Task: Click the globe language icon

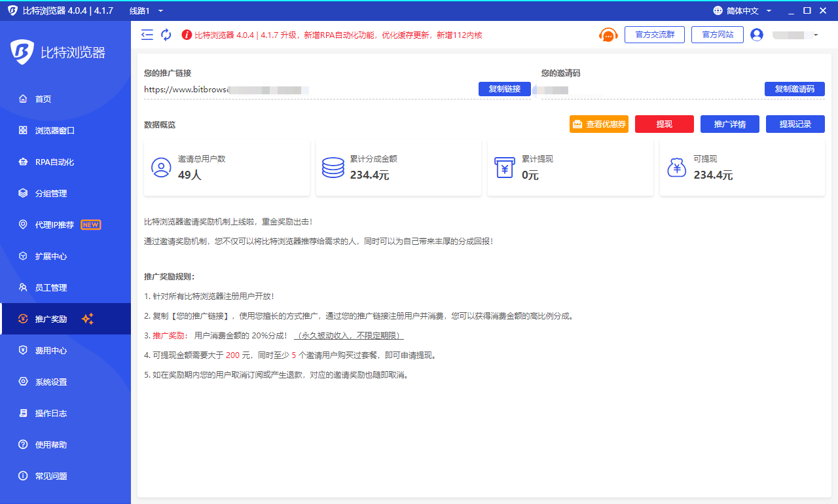Action: click(718, 10)
